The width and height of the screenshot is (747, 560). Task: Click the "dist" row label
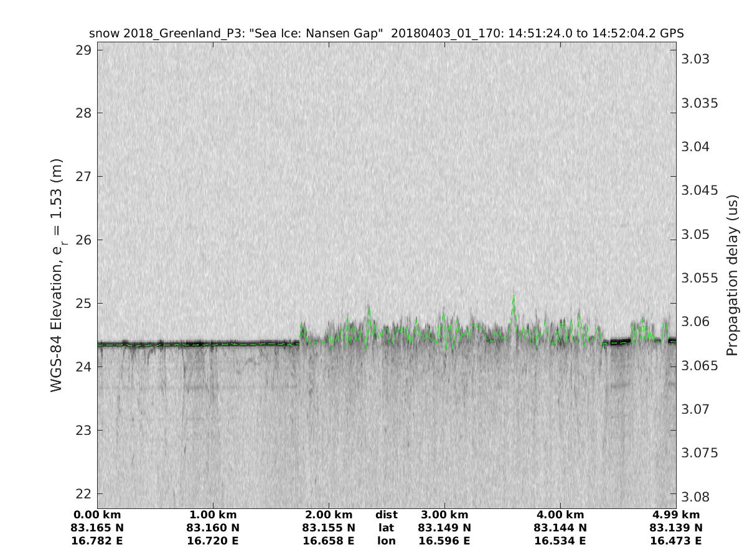click(x=386, y=515)
